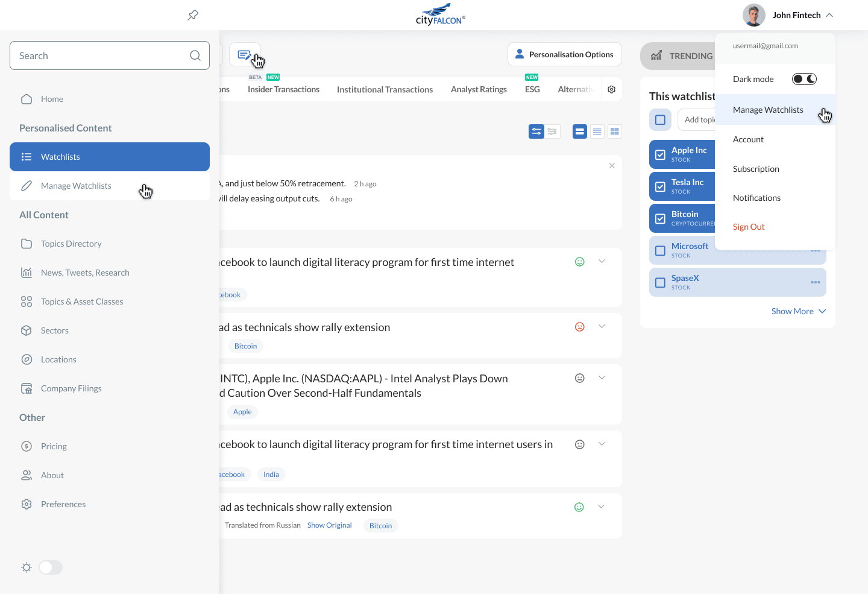This screenshot has width=868, height=594.
Task: Click the About people icon
Action: point(27,475)
